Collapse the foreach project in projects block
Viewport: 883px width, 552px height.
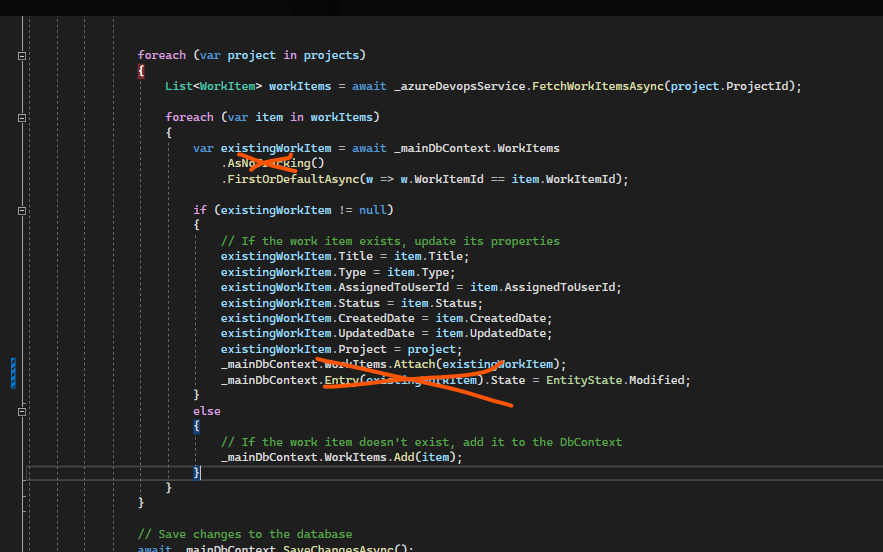click(21, 56)
